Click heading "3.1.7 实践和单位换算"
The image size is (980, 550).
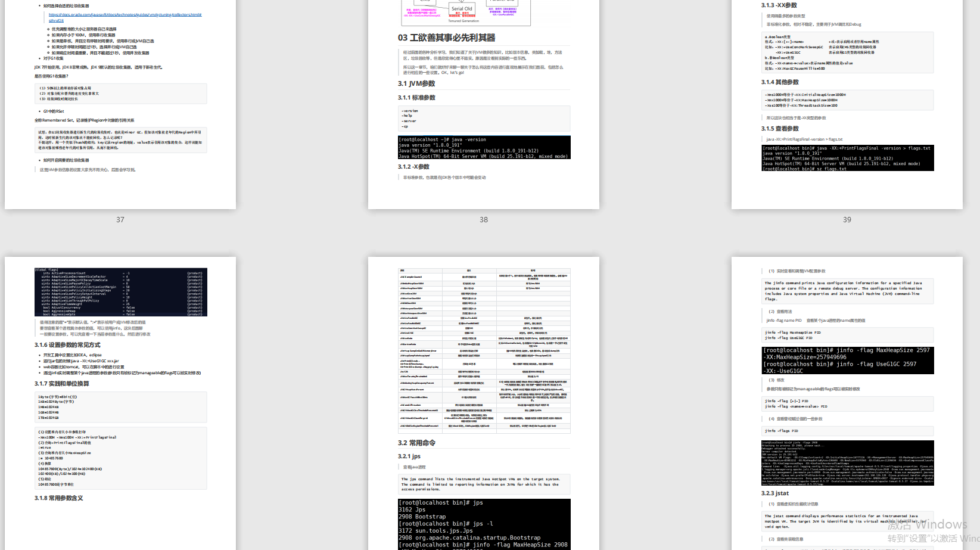point(62,384)
